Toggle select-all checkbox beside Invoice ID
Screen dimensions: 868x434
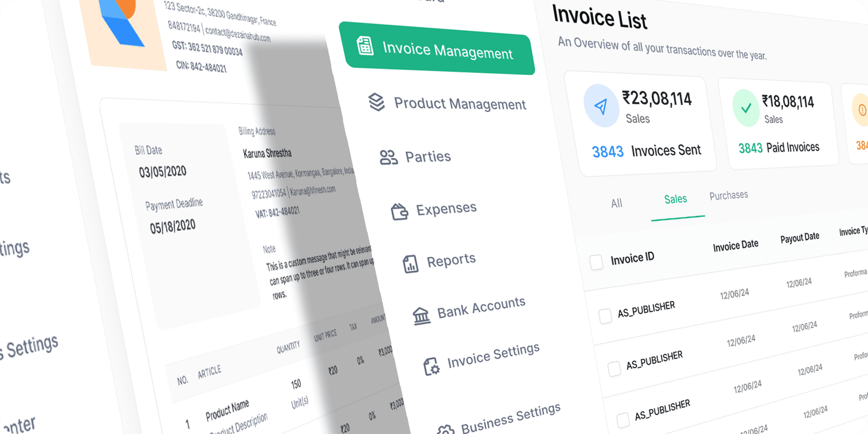[x=596, y=262]
